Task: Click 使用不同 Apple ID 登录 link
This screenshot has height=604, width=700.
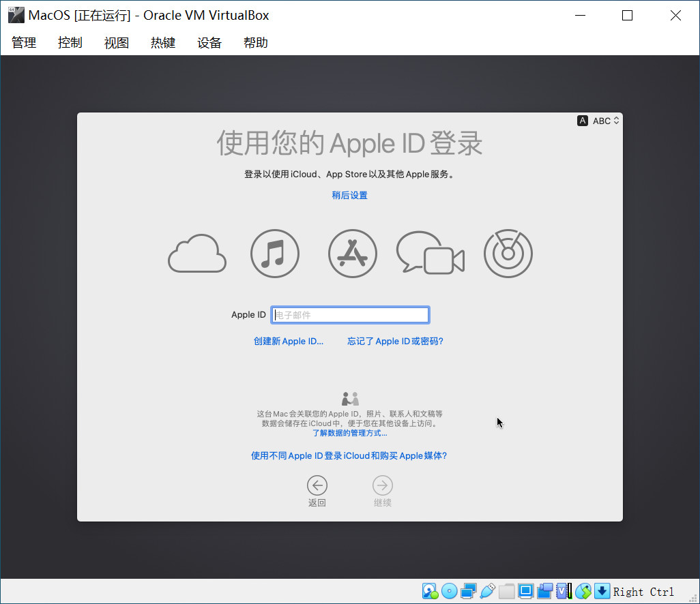Action: pyautogui.click(x=349, y=456)
